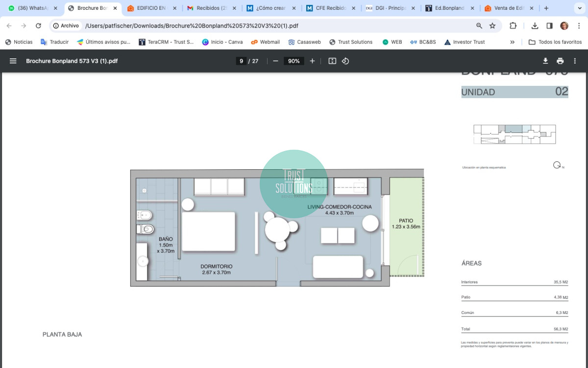Click the 90% zoom level field
Screen dimensions: 588x368
pos(294,61)
